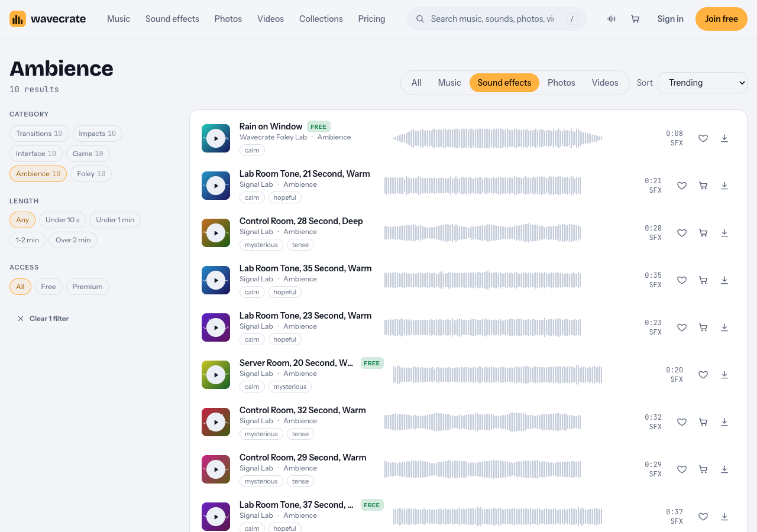Screen dimensions: 757x532
Task: Add Lab Room Tone, 21 Second to cart
Action: (703, 186)
